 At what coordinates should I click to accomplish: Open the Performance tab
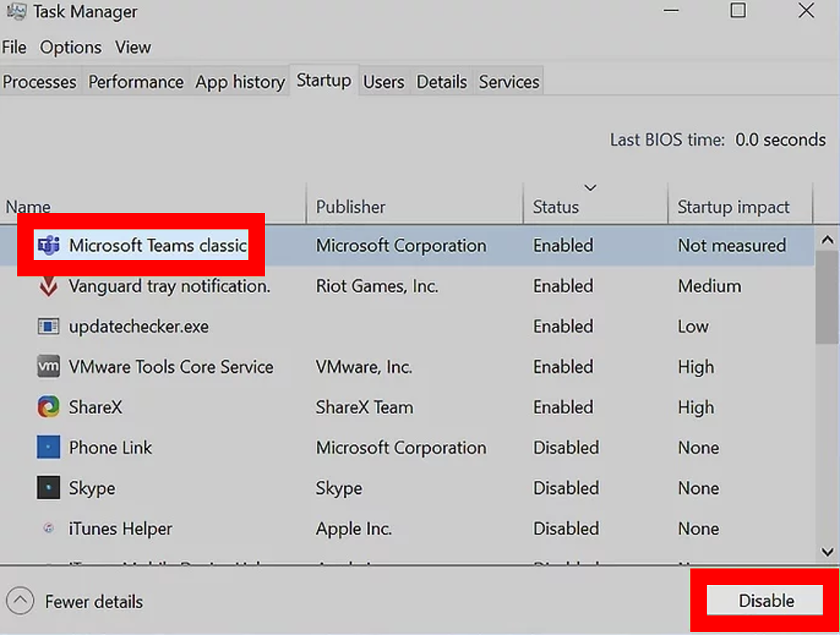pos(135,81)
